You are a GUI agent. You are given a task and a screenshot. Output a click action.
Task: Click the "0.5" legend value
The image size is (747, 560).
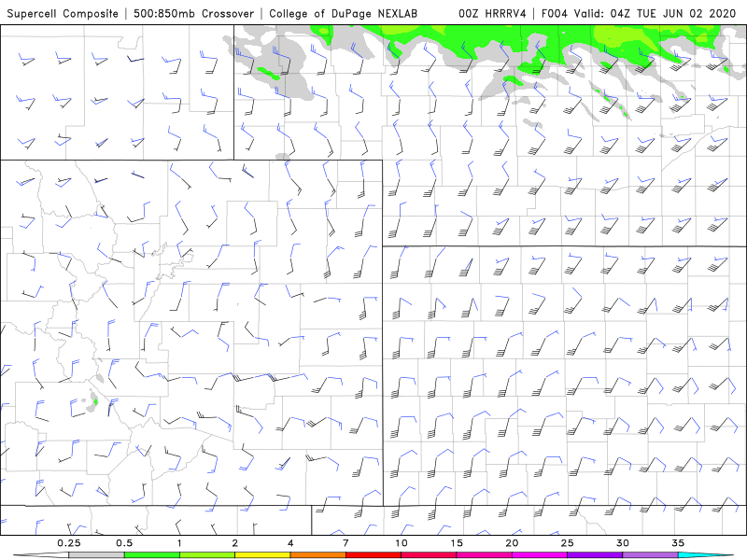124,543
